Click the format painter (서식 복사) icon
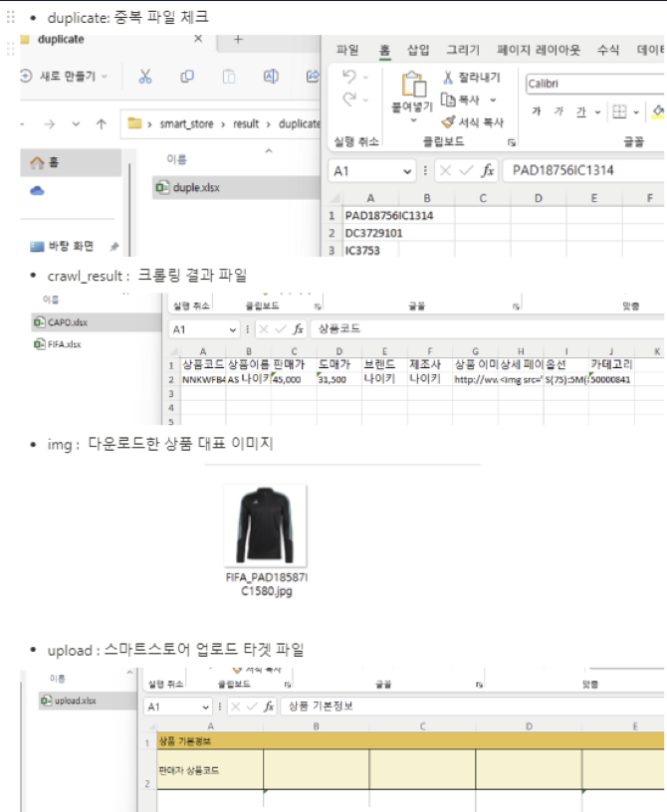Viewport: 667px width, 812px height. pyautogui.click(x=448, y=122)
